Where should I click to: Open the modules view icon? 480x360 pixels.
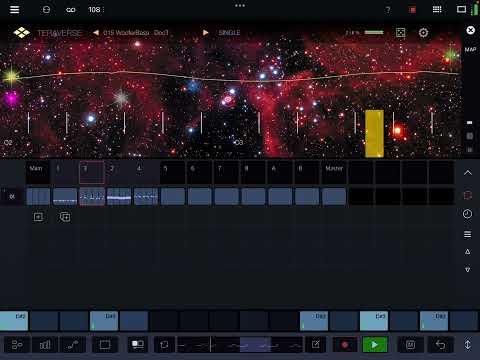click(17, 345)
